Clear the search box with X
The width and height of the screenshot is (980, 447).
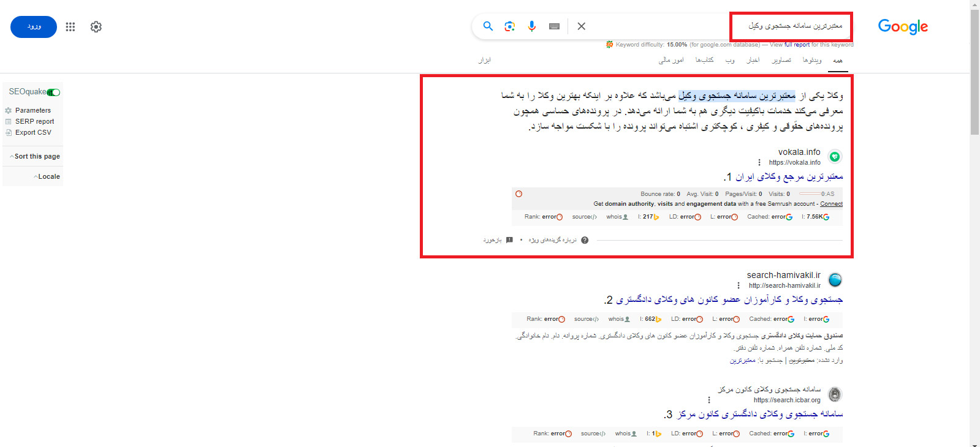[x=582, y=26]
